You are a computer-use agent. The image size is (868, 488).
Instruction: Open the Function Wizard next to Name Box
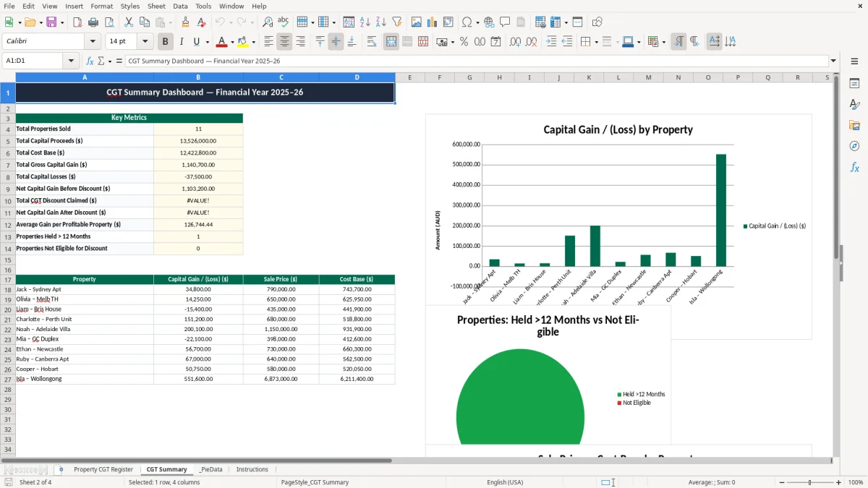90,61
